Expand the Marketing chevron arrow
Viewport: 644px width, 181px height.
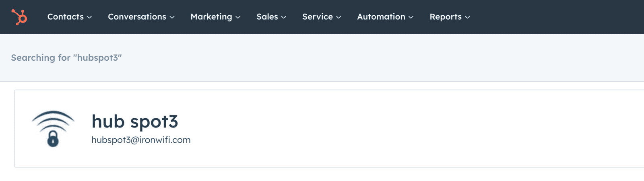click(238, 17)
